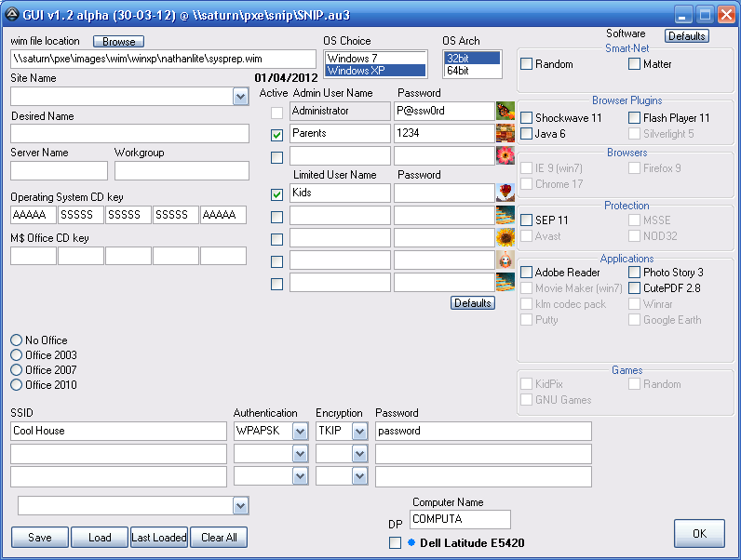Screen dimensions: 741x560
Task: Open the WPAPSK Authentication dropdown
Action: pyautogui.click(x=300, y=431)
